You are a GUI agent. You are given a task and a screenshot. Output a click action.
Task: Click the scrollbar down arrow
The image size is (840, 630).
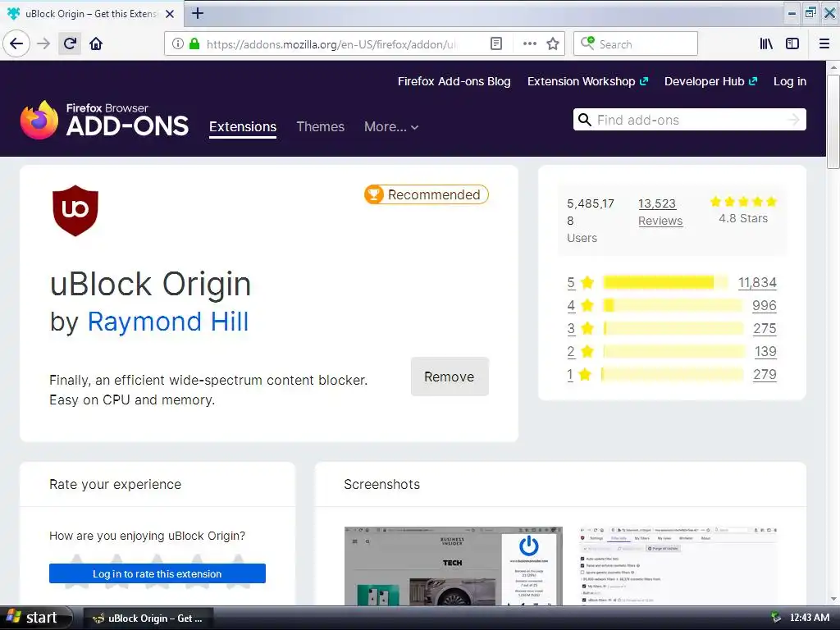(833, 599)
